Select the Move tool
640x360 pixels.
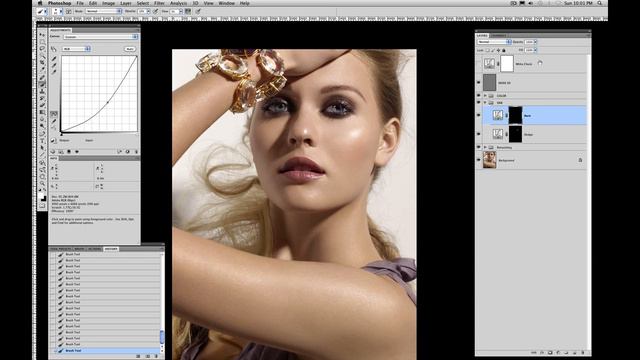[42, 35]
